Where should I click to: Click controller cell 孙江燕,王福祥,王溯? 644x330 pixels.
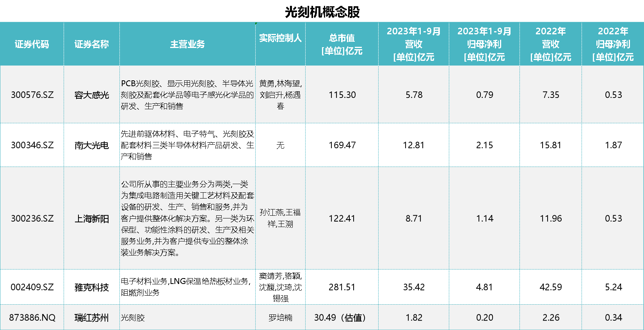point(280,218)
